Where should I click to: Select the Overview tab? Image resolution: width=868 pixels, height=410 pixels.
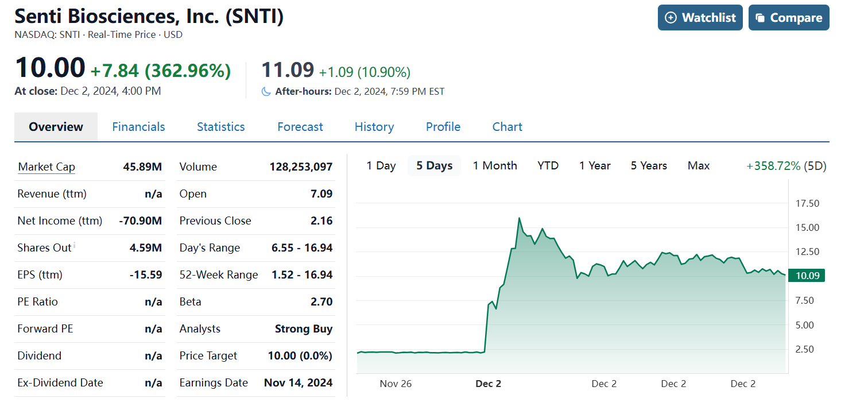pyautogui.click(x=56, y=127)
